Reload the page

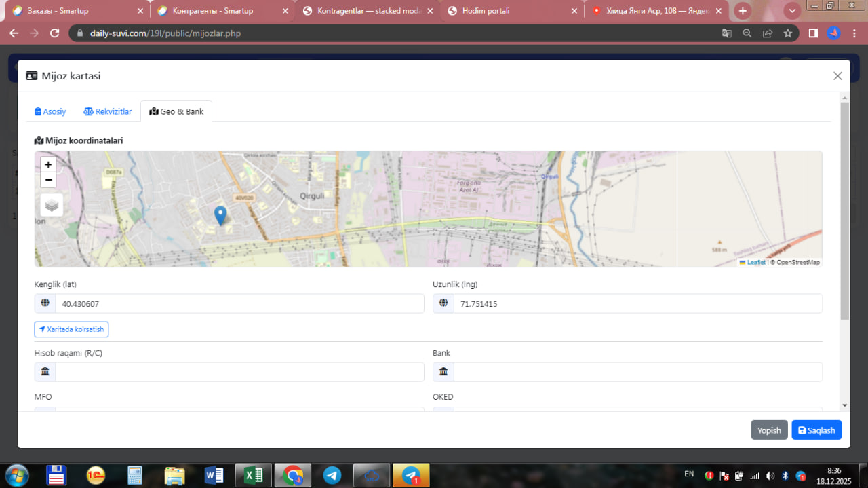[x=55, y=33]
